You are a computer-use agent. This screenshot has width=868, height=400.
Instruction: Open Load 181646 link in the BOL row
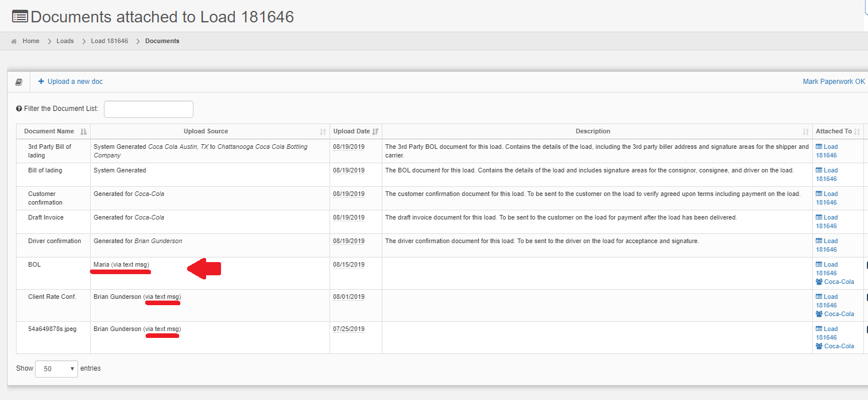coord(827,269)
